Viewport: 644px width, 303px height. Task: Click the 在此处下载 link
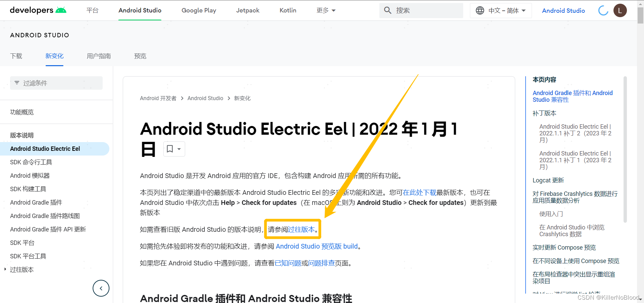click(419, 192)
